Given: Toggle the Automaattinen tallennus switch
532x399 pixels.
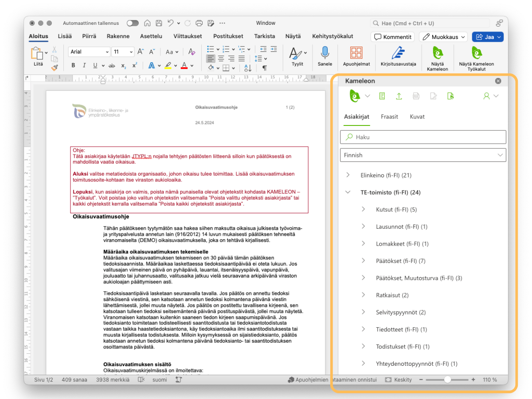Looking at the screenshot, I should pyautogui.click(x=132, y=23).
